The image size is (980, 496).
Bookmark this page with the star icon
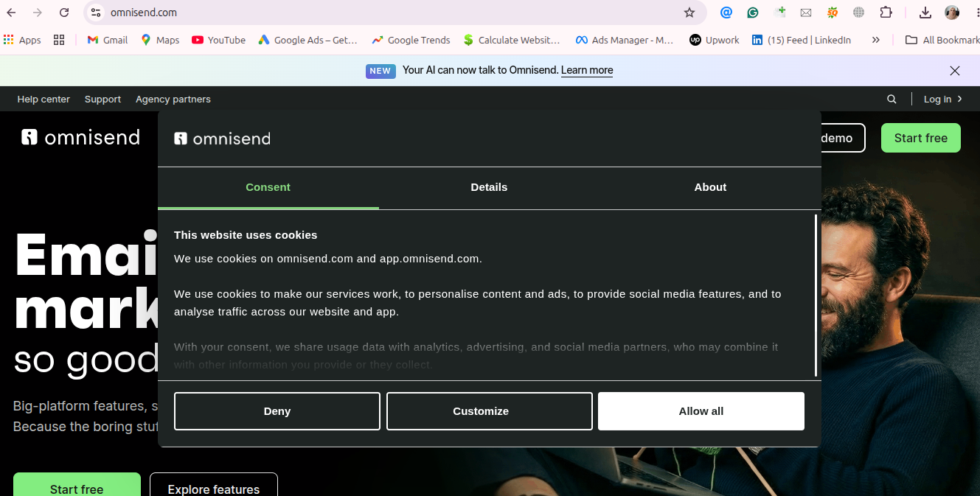coord(689,13)
